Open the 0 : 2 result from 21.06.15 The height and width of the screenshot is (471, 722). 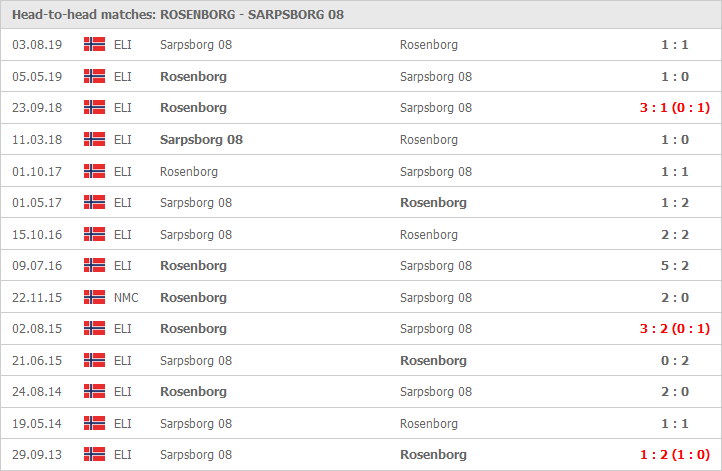click(675, 361)
